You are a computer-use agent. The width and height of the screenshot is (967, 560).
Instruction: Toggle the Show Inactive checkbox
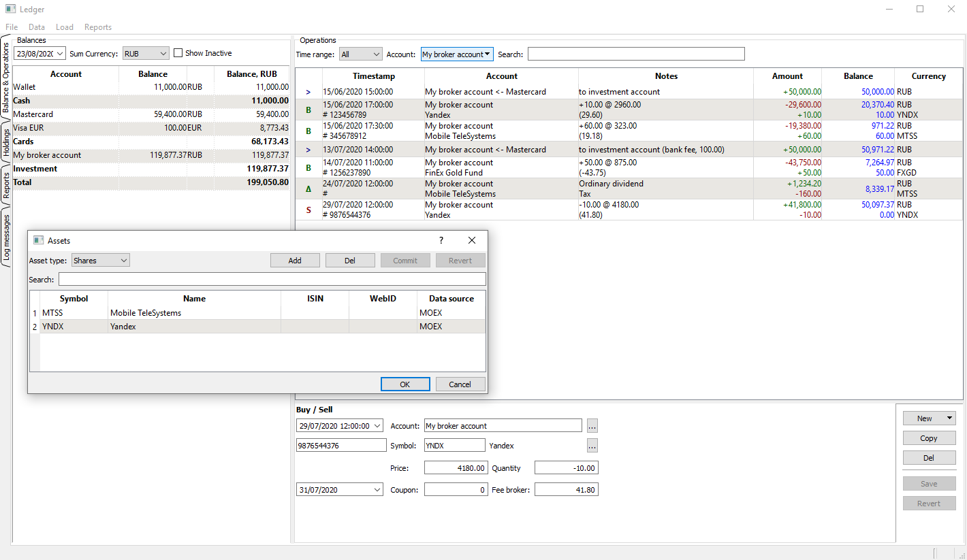178,53
